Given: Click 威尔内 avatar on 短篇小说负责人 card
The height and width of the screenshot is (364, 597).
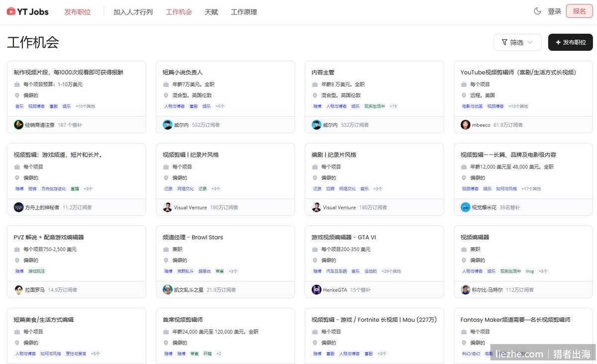Looking at the screenshot, I should (168, 125).
